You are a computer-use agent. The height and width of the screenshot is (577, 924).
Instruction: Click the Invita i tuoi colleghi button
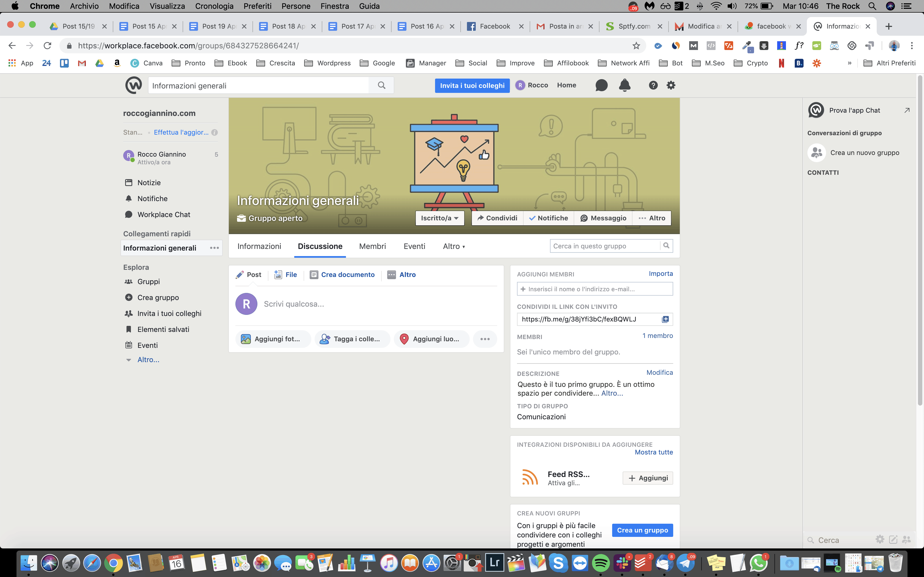(472, 85)
